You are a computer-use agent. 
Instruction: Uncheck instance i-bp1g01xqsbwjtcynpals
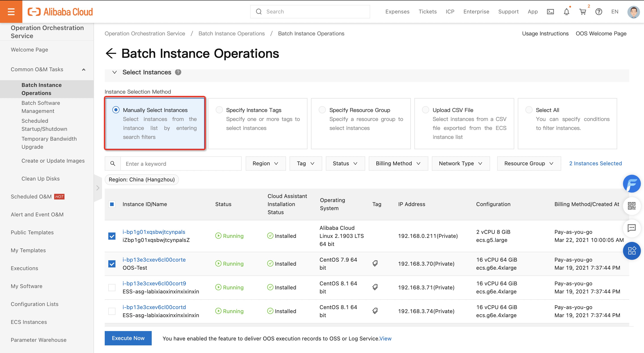[x=112, y=236]
